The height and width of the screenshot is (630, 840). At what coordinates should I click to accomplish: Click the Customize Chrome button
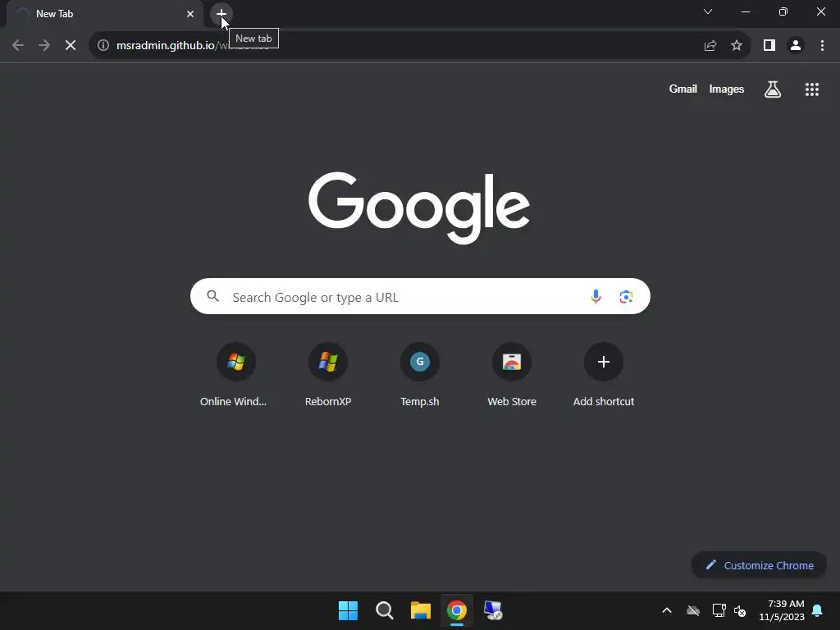pos(759,565)
